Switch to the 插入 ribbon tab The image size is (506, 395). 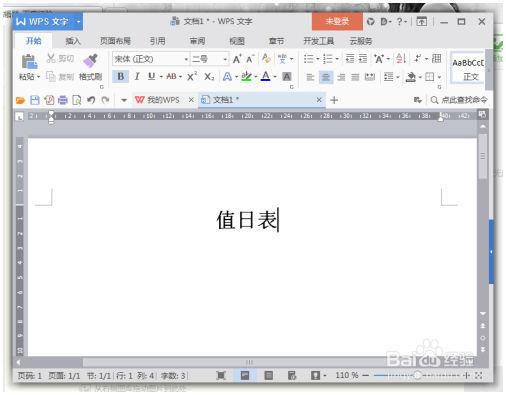73,41
